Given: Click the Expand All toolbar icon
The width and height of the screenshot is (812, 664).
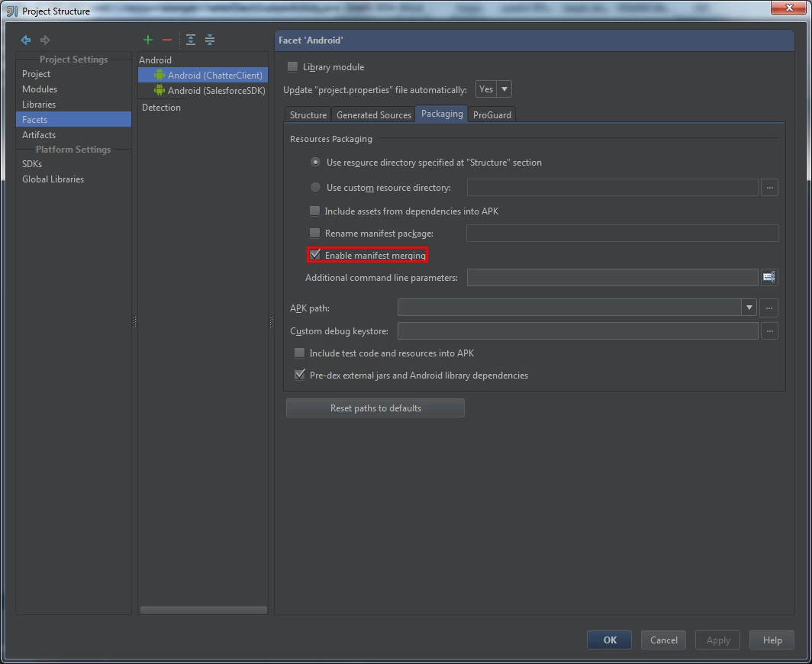Looking at the screenshot, I should click(191, 40).
